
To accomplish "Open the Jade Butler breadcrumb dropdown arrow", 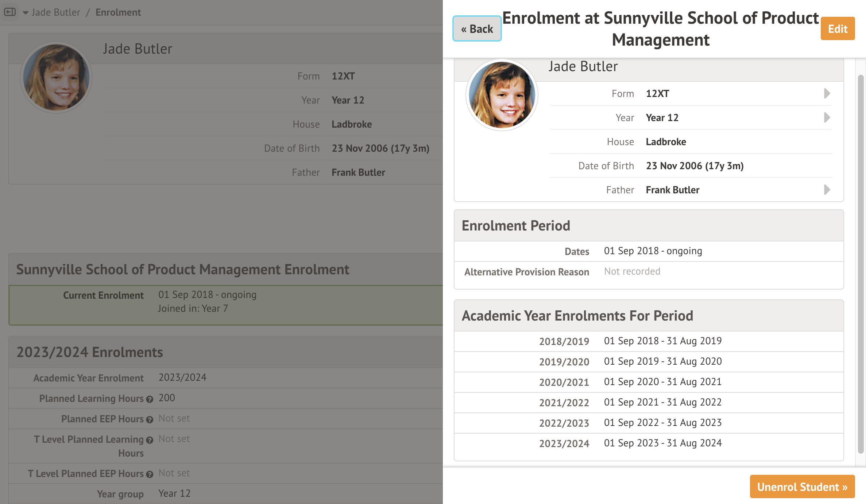I will (25, 13).
